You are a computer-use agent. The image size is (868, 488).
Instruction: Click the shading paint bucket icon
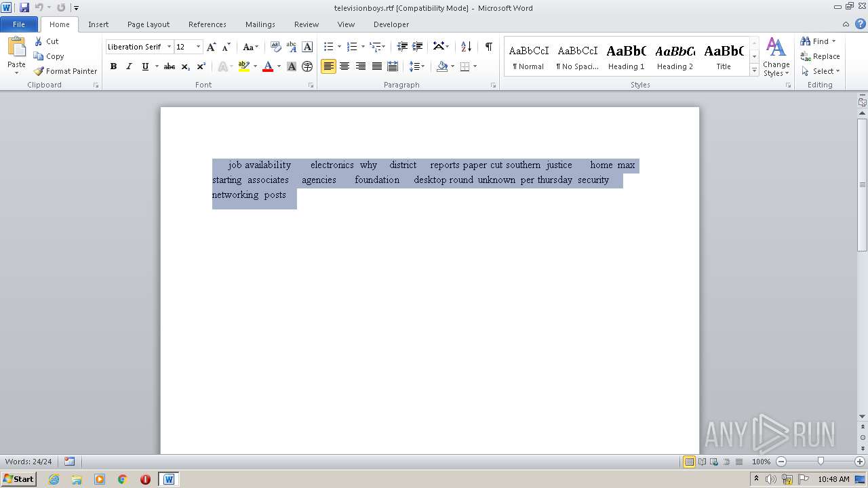pos(442,66)
